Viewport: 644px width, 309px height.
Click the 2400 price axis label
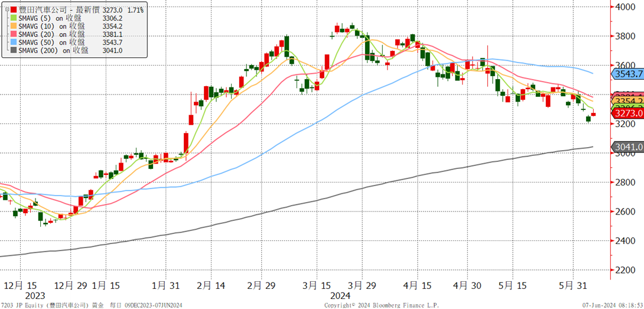(625, 241)
